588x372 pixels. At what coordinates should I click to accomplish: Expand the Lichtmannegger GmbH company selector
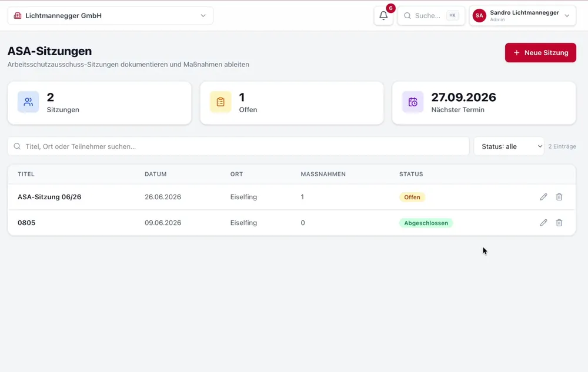point(111,16)
